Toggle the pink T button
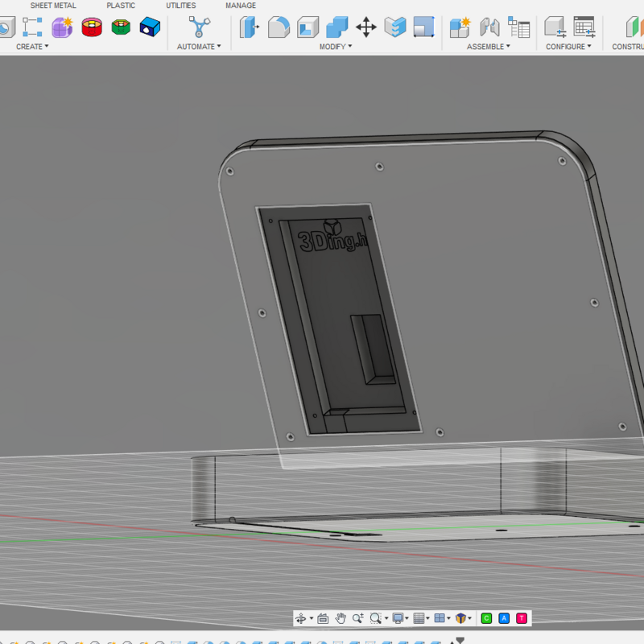The height and width of the screenshot is (644, 644). (x=522, y=618)
